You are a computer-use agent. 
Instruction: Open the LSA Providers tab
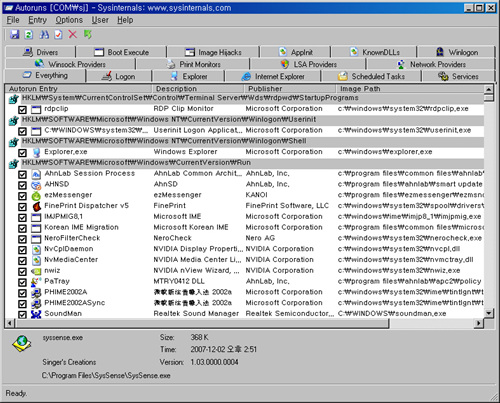coord(308,64)
